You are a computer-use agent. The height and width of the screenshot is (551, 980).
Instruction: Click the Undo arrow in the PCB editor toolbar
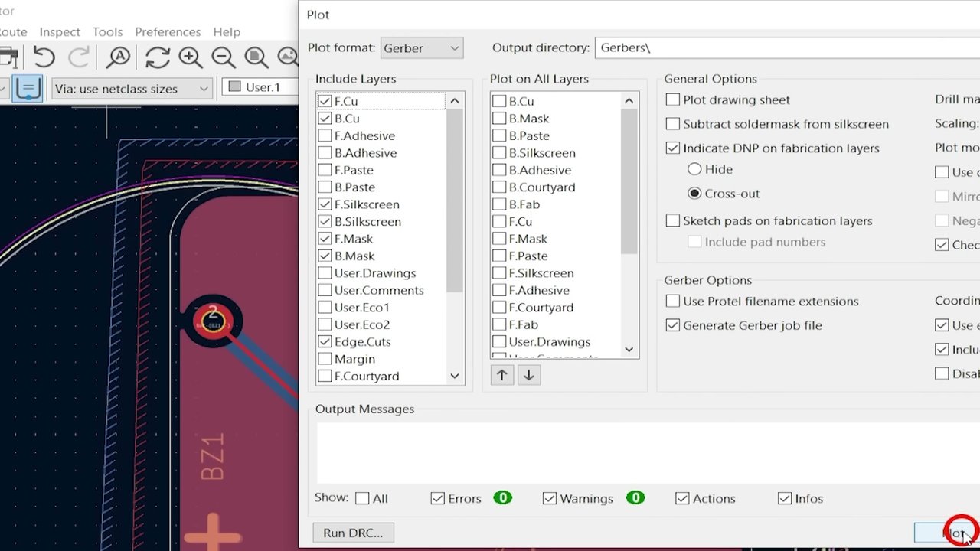[x=44, y=57]
